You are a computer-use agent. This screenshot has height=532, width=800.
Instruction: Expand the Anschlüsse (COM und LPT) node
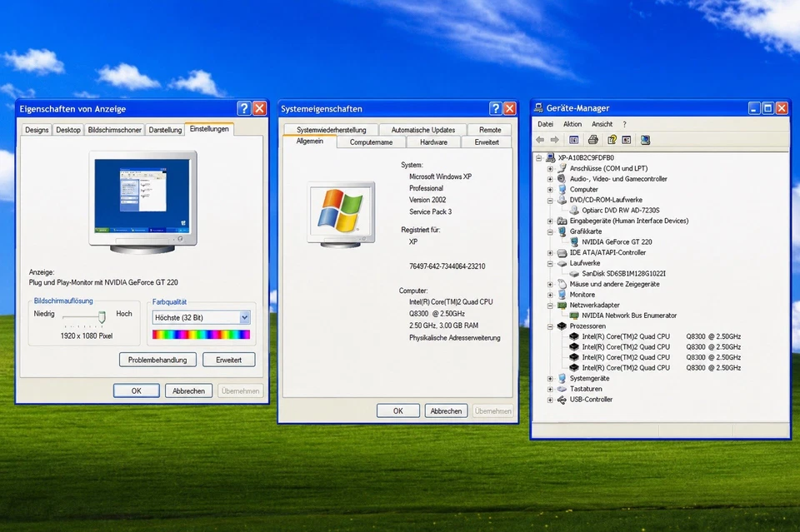(x=550, y=168)
